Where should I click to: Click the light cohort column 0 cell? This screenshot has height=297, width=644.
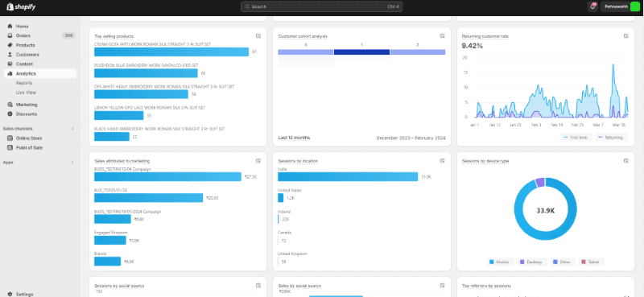pyautogui.click(x=306, y=52)
